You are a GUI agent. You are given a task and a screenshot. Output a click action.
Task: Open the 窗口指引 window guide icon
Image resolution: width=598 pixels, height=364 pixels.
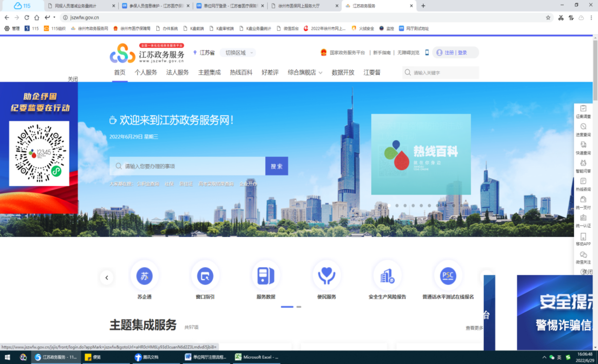point(205,276)
